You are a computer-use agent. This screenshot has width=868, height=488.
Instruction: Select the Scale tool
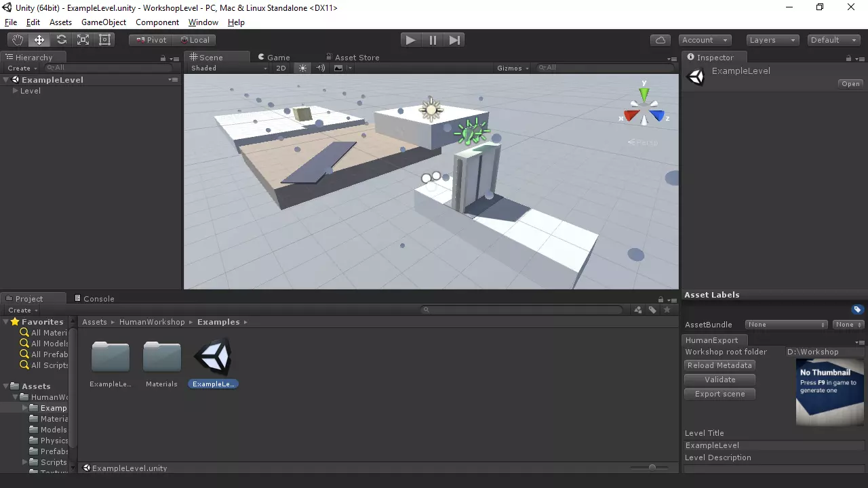click(x=83, y=40)
